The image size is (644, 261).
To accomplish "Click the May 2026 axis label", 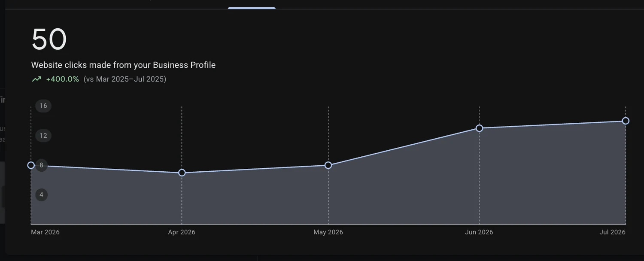I will point(328,232).
